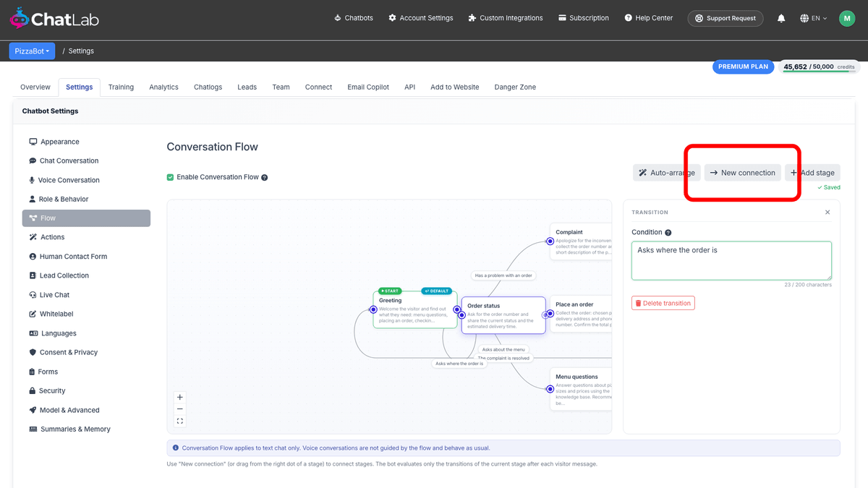The image size is (868, 488).
Task: Close the Transition panel
Action: coord(827,213)
